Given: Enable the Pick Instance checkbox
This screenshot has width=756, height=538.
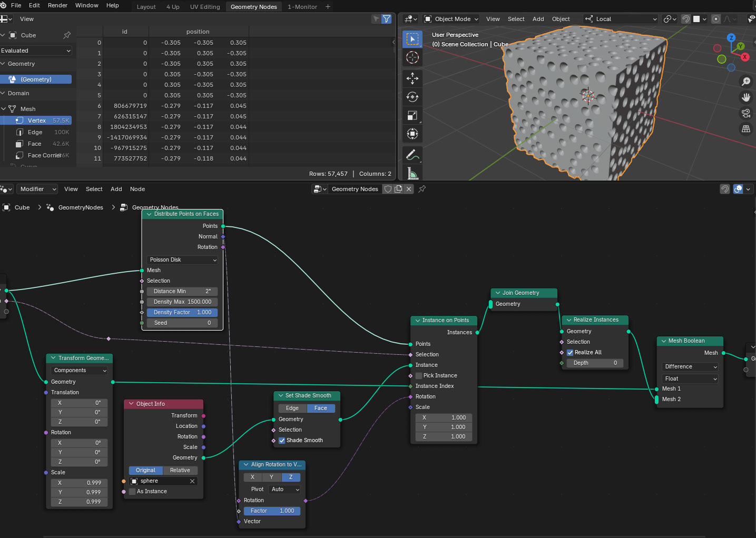Looking at the screenshot, I should pos(419,376).
